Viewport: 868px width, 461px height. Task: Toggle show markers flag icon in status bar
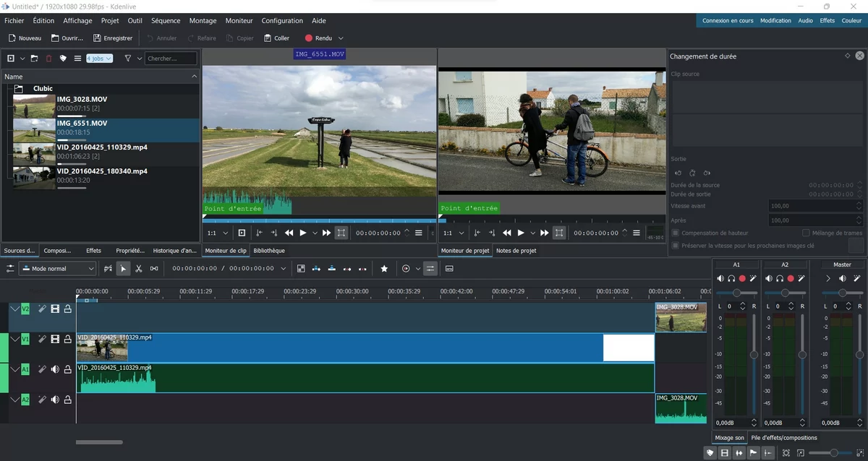pos(753,453)
